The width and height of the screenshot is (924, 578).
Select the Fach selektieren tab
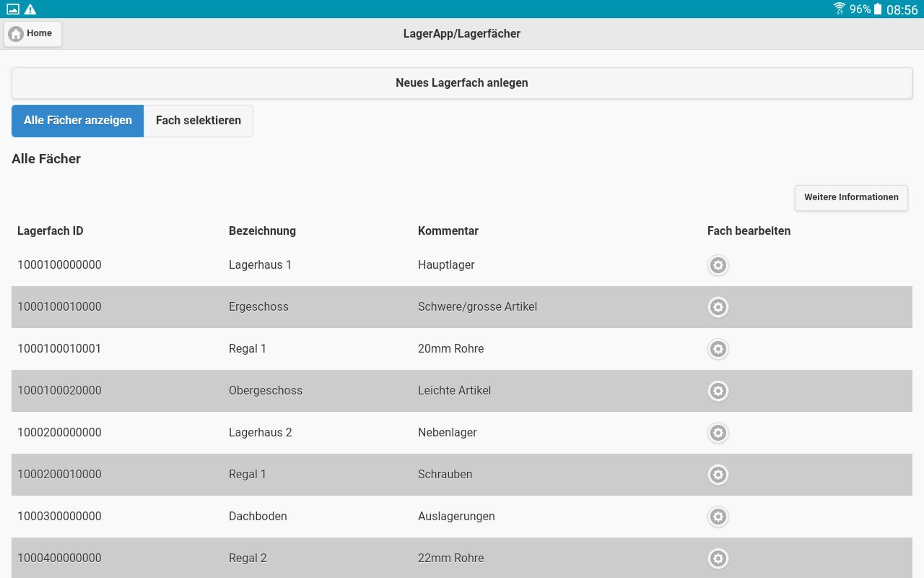[x=199, y=121]
